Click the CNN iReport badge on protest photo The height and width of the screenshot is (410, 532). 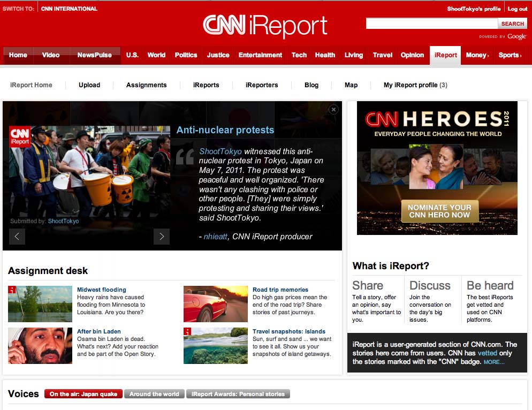20,137
